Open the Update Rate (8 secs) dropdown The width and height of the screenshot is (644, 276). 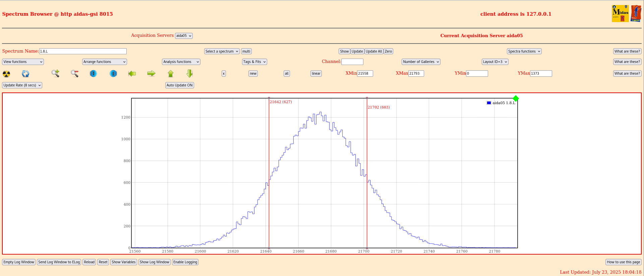(x=22, y=85)
